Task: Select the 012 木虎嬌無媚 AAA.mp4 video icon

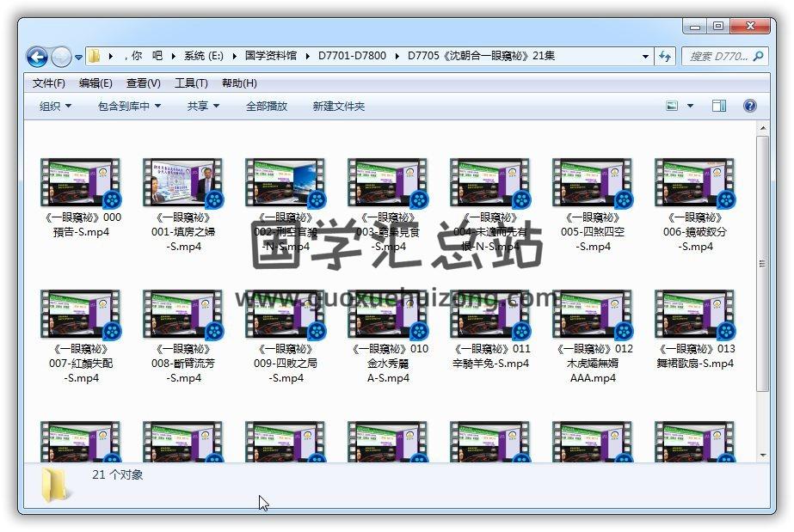Action: [593, 314]
